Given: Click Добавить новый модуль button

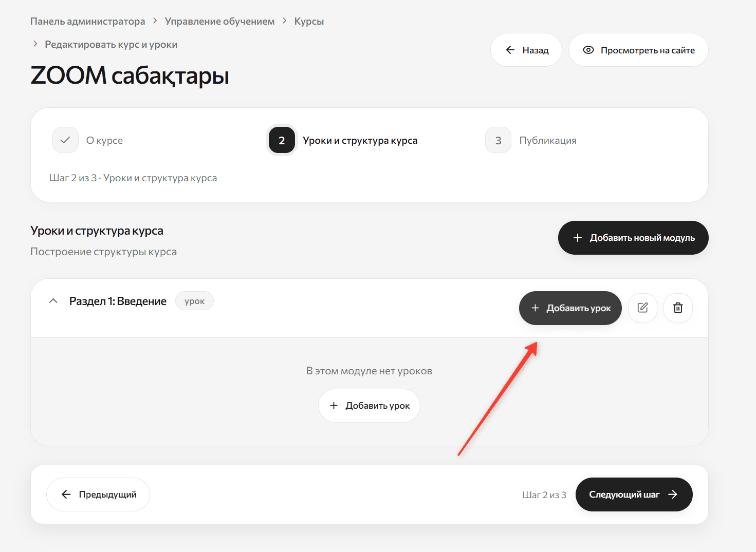Looking at the screenshot, I should tap(633, 238).
